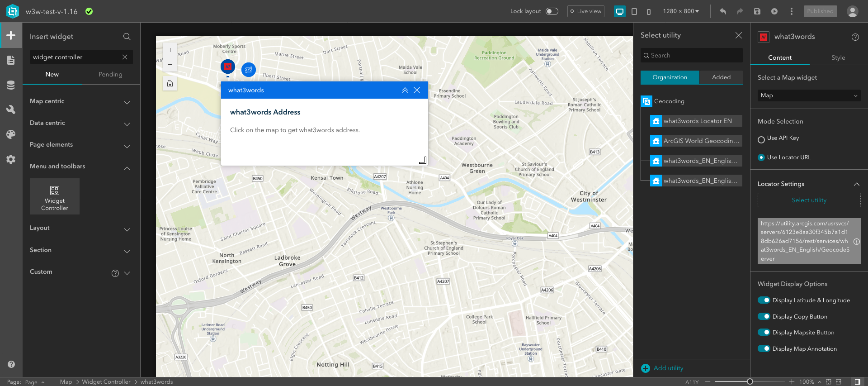The height and width of the screenshot is (386, 868).
Task: Search widgets with the magnifier icon
Action: point(127,37)
